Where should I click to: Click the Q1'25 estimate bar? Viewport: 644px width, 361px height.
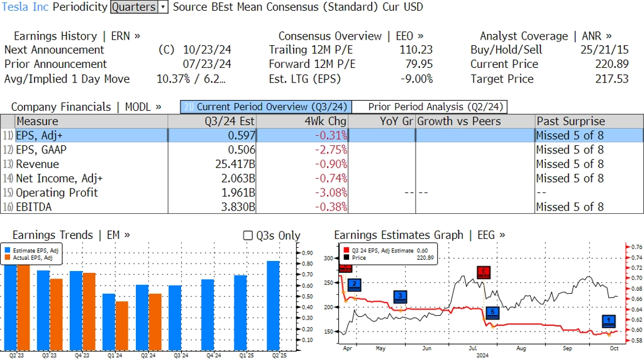click(x=240, y=313)
